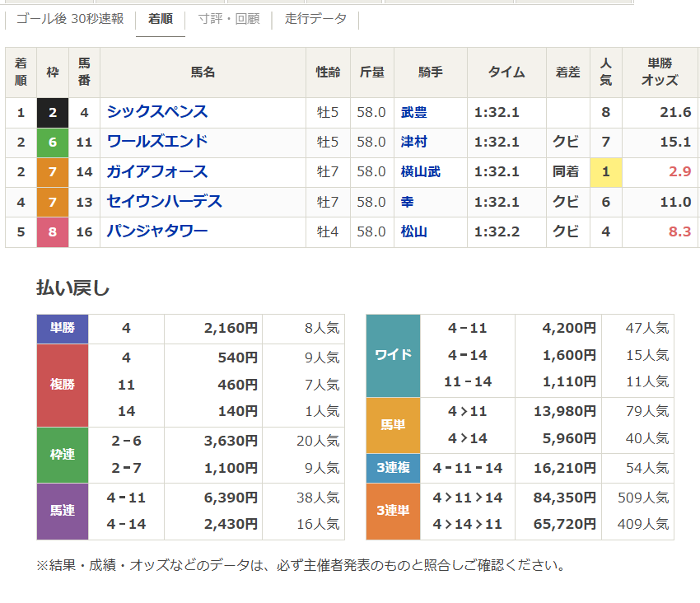Open jockey 松山 profile link

414,231
